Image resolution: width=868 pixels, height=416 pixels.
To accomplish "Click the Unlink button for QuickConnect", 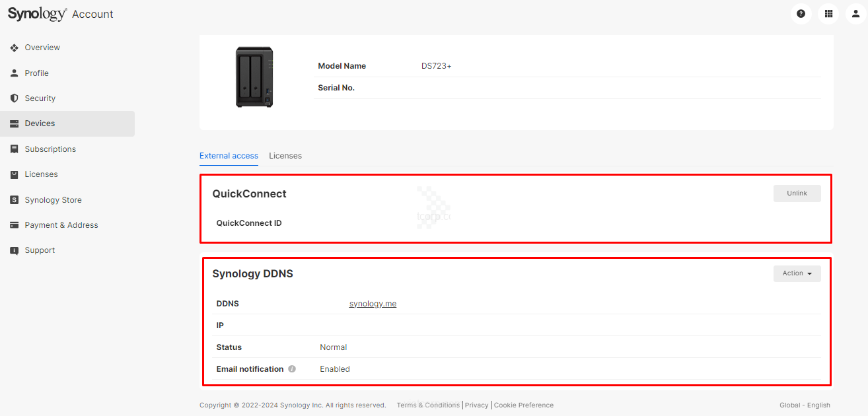I will [x=797, y=193].
